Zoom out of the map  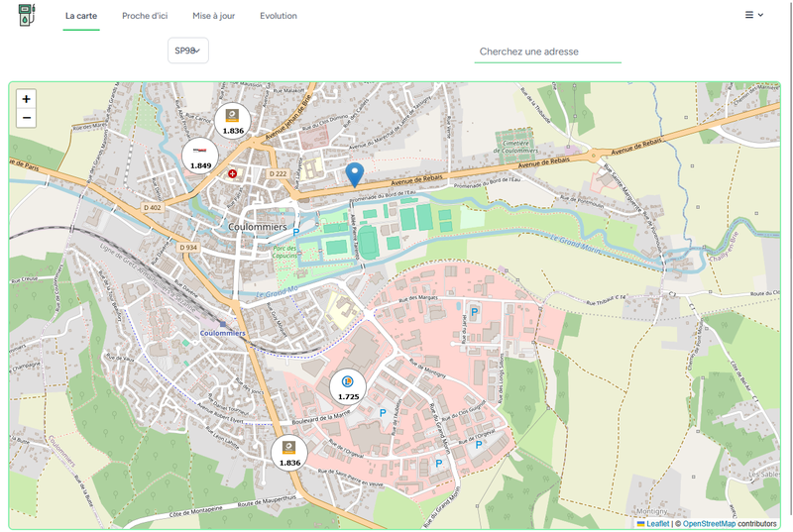[26, 119]
